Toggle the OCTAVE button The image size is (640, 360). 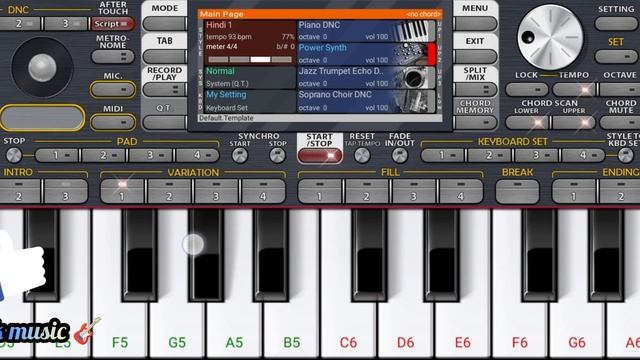tap(620, 89)
